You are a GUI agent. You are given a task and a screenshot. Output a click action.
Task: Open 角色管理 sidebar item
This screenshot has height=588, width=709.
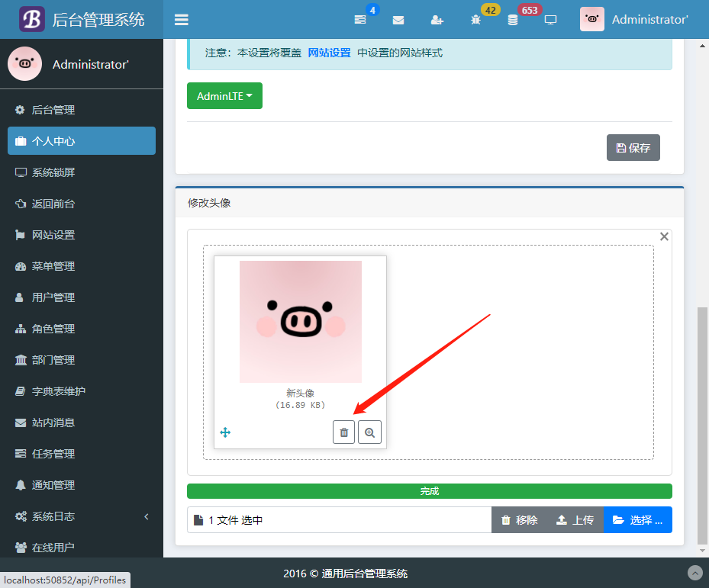pyautogui.click(x=82, y=329)
